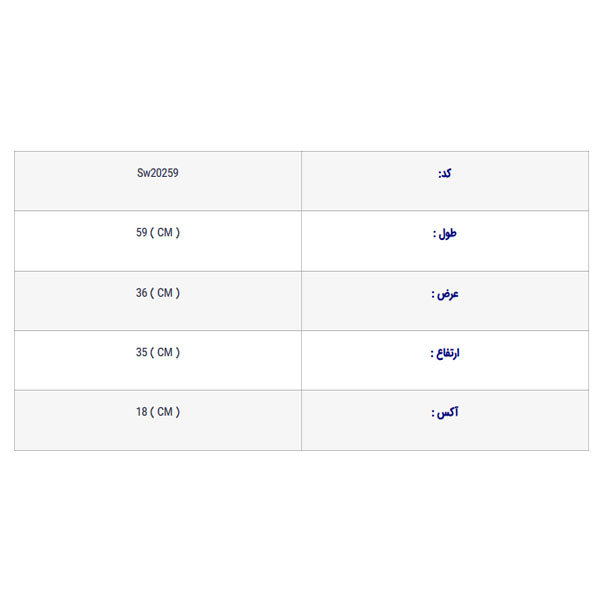The image size is (600, 600).
Task: Click the CM unit beside 18
Action: tap(165, 412)
